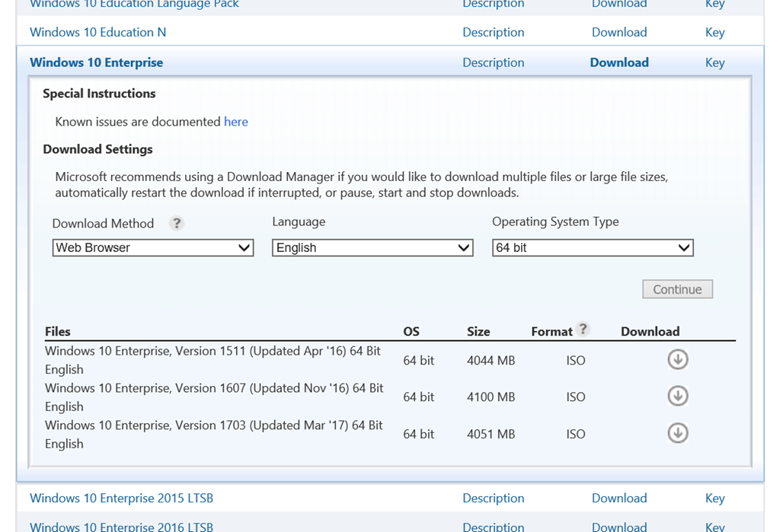Open the Download Method dropdown
This screenshot has width=780, height=532.
point(152,248)
